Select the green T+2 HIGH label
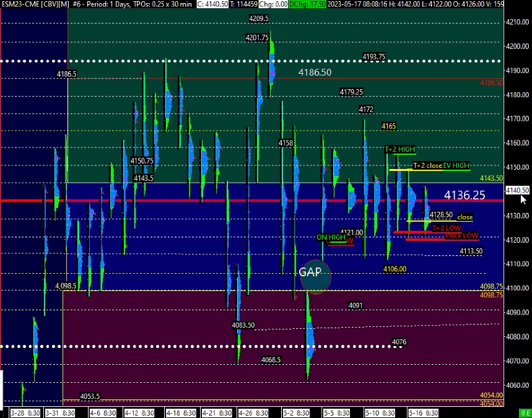Screen dimensions: 532x418 (x=399, y=149)
